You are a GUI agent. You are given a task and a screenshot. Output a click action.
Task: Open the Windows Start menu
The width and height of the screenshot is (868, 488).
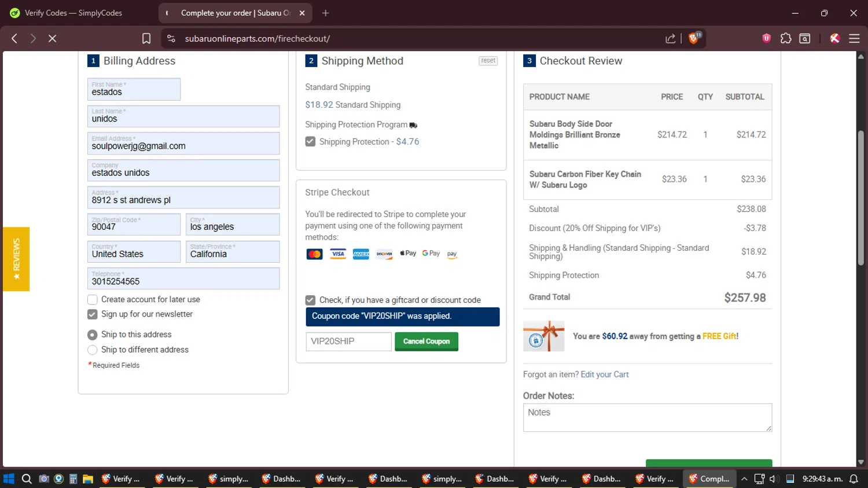9,479
